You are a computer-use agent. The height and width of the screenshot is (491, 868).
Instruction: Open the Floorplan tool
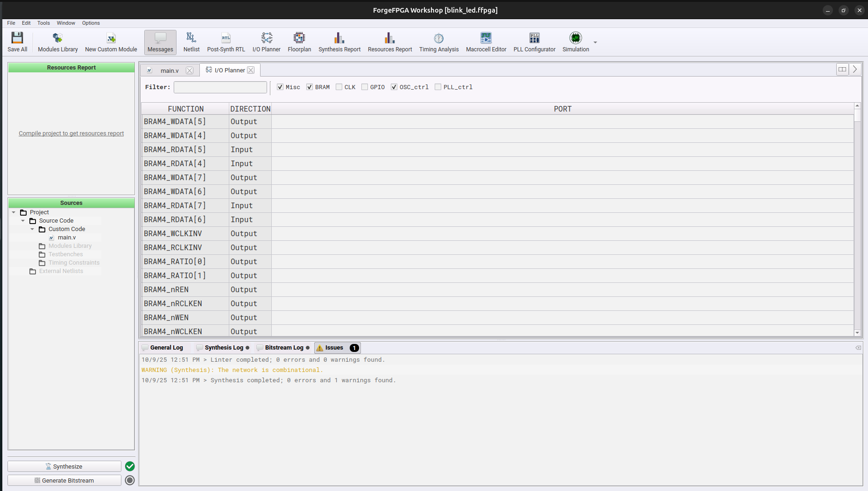coord(299,42)
